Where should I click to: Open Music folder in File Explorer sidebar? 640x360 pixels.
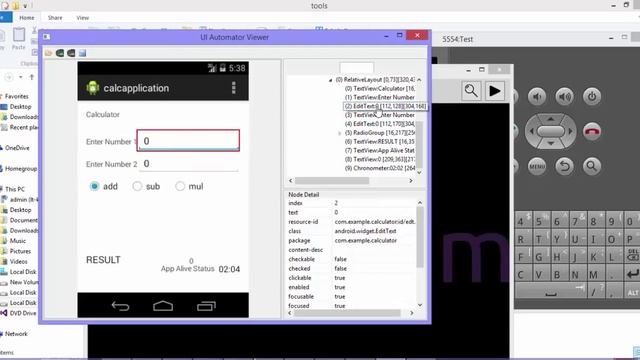pos(18,241)
